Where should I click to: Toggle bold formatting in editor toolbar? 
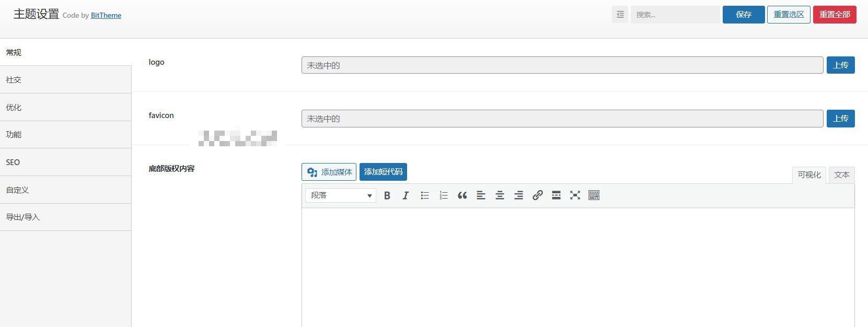[387, 195]
